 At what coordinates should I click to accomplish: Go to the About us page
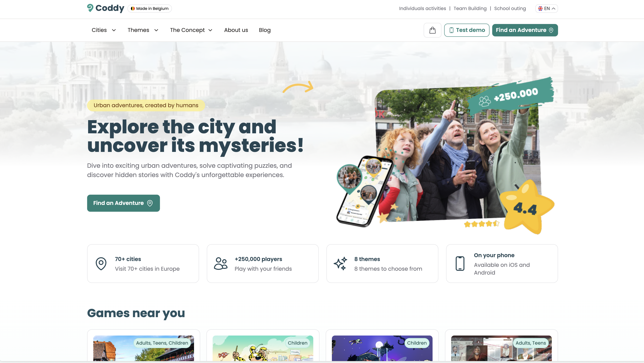point(236,30)
